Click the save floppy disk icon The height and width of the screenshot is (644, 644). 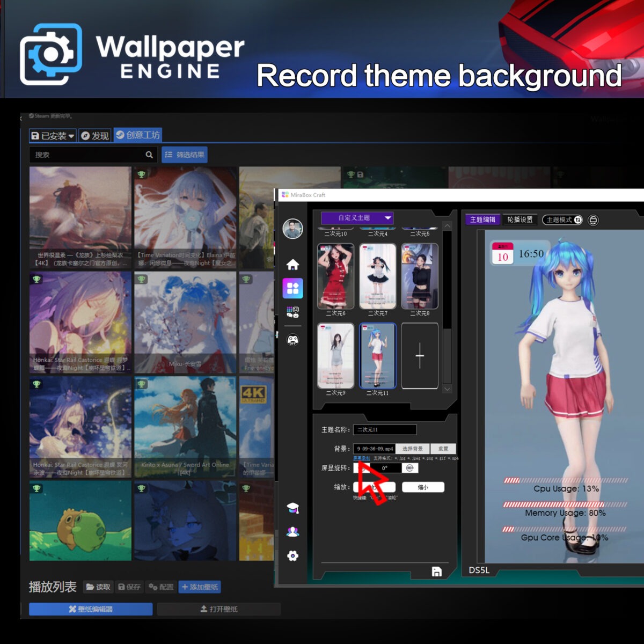click(x=437, y=572)
